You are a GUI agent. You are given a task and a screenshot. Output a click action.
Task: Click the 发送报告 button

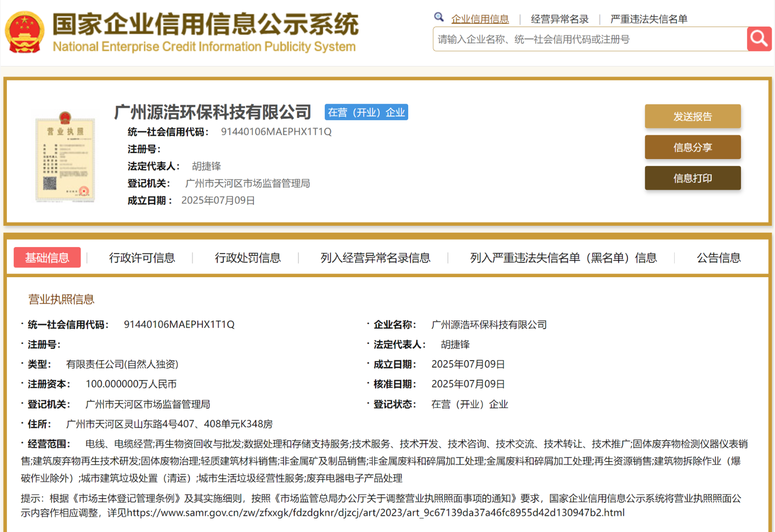point(692,117)
